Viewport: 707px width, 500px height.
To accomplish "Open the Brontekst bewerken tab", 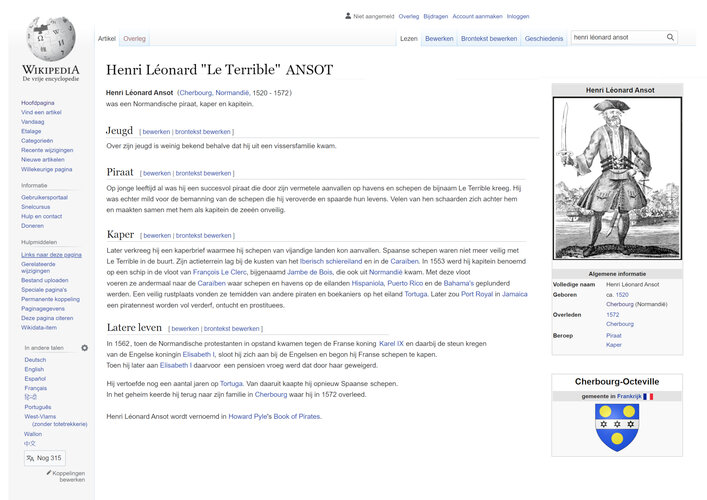I will pyautogui.click(x=489, y=39).
